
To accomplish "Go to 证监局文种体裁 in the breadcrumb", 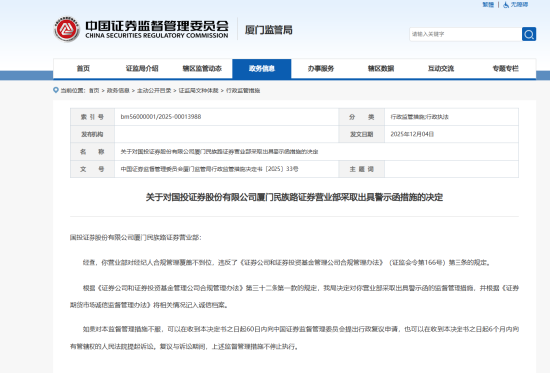I will click(x=199, y=91).
